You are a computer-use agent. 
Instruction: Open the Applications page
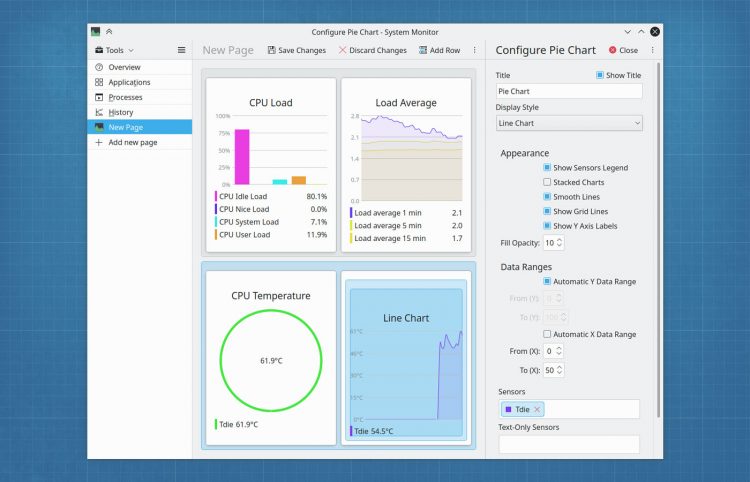[x=140, y=82]
